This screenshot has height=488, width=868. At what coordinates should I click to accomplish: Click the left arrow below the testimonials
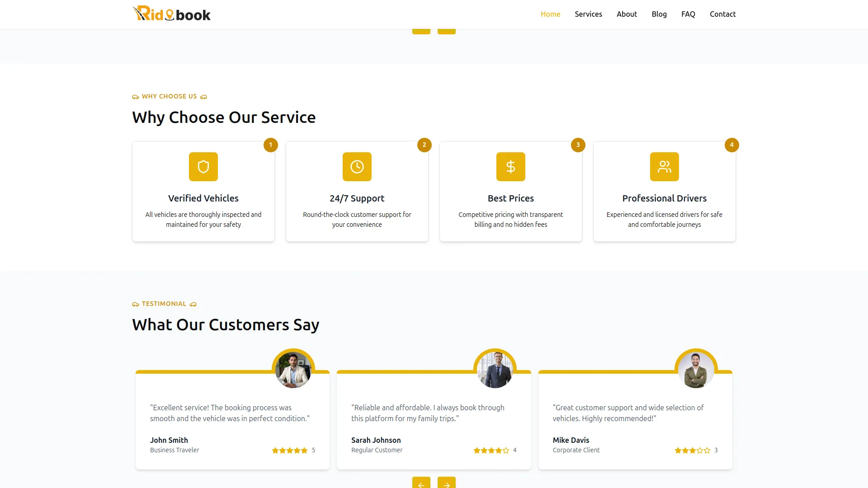(421, 483)
